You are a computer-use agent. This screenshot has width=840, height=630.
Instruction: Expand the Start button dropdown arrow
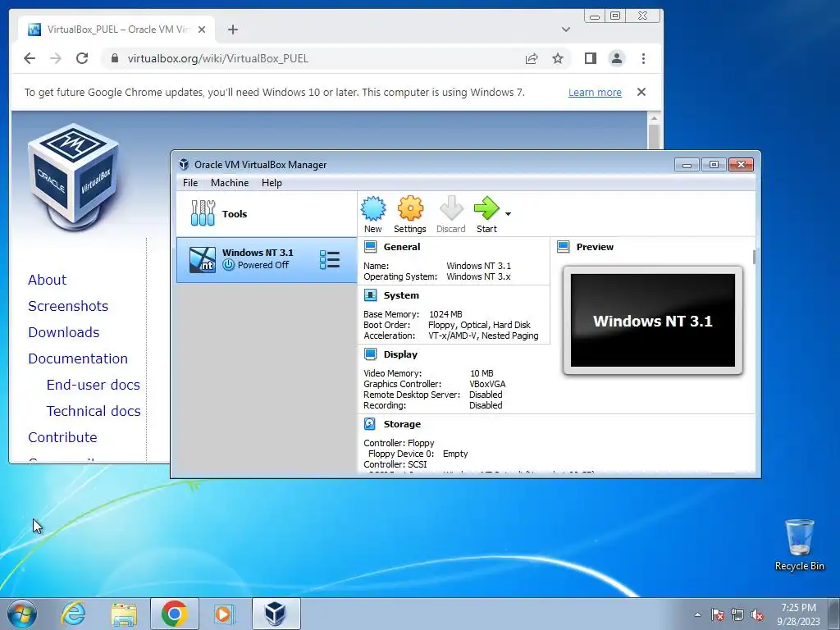(508, 214)
